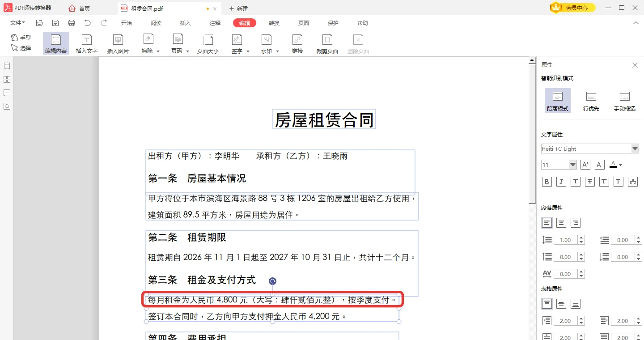
Task: Switch to the 转换 convert tab
Action: (x=274, y=23)
